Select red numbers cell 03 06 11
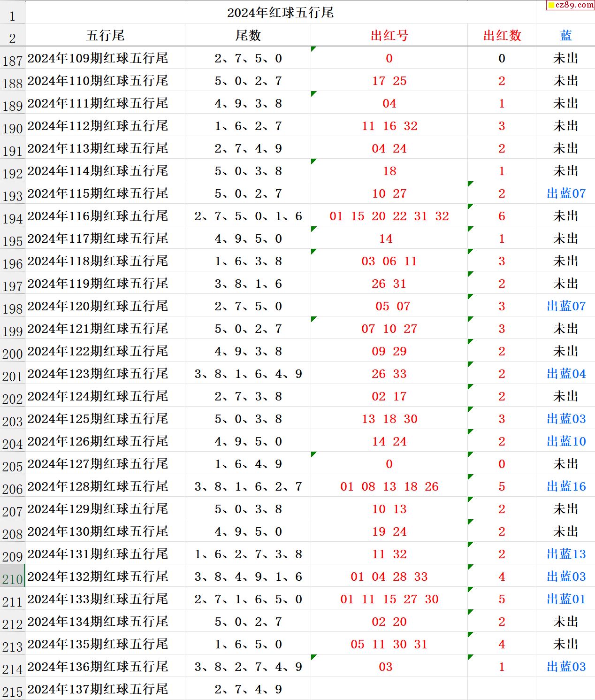The height and width of the screenshot is (700, 595). [389, 261]
